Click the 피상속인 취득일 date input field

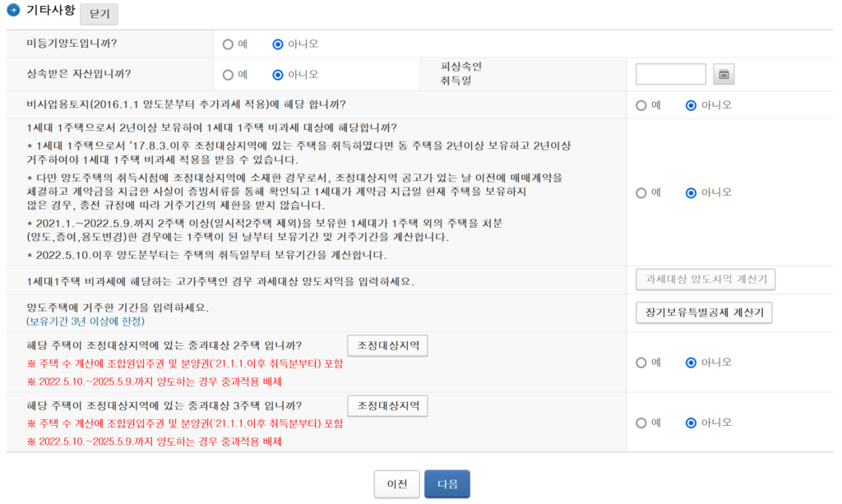tap(671, 74)
